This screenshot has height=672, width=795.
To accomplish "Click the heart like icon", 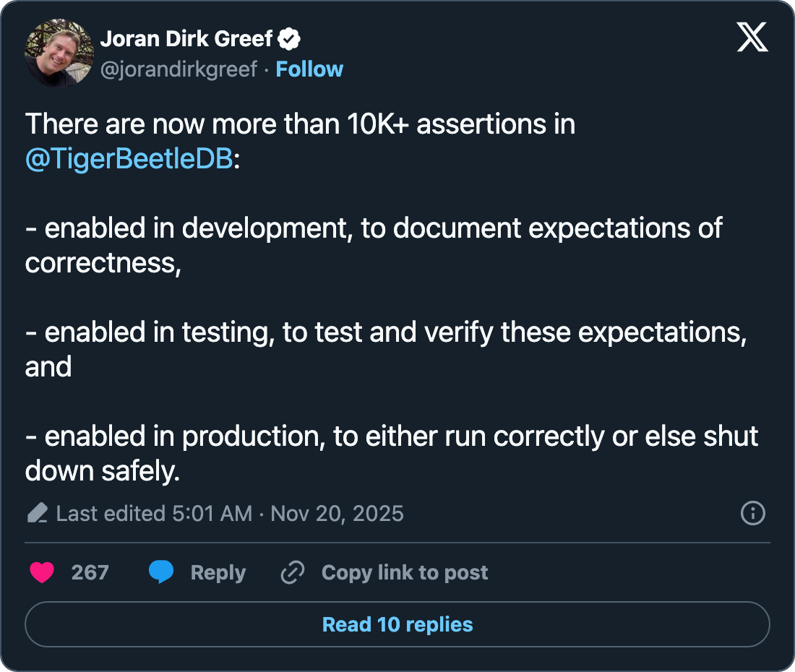I will click(42, 573).
